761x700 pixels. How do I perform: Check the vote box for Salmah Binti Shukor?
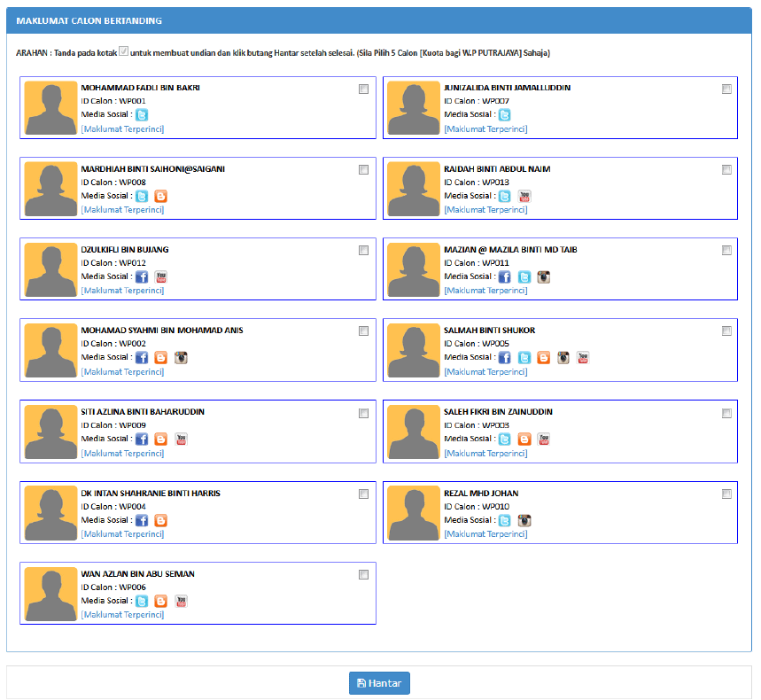tap(726, 331)
